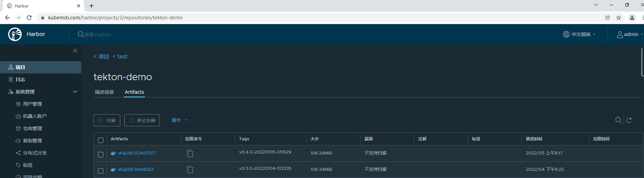Close the Harbor browser tab

point(78,6)
